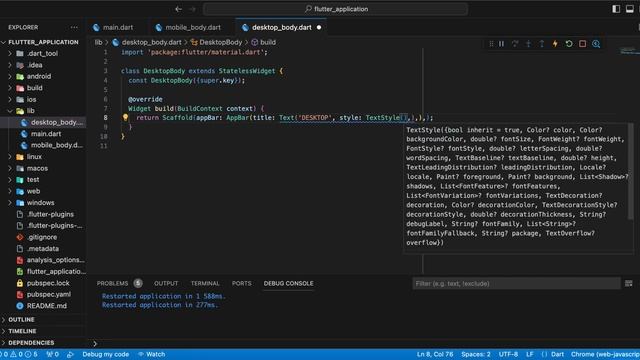Click the flutter_application search bar

click(x=336, y=9)
